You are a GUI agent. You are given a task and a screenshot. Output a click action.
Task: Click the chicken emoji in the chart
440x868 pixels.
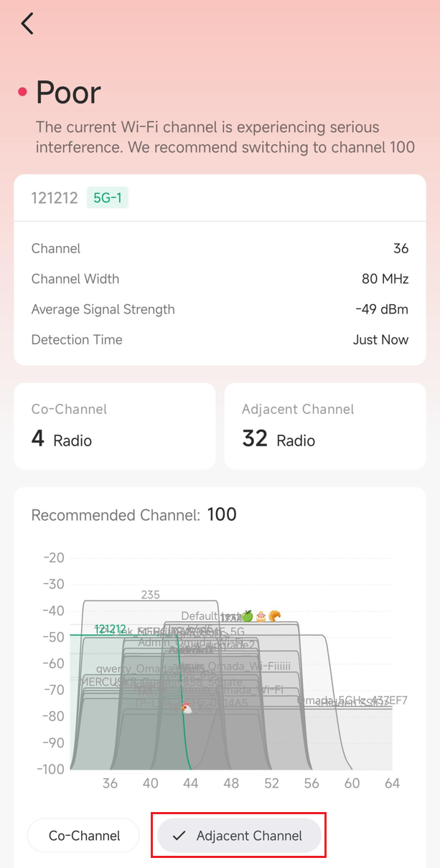click(186, 708)
